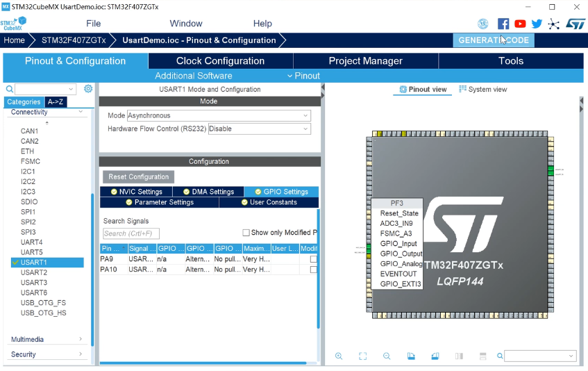This screenshot has width=588, height=371.
Task: Select the Pinout view tab
Action: (x=423, y=90)
